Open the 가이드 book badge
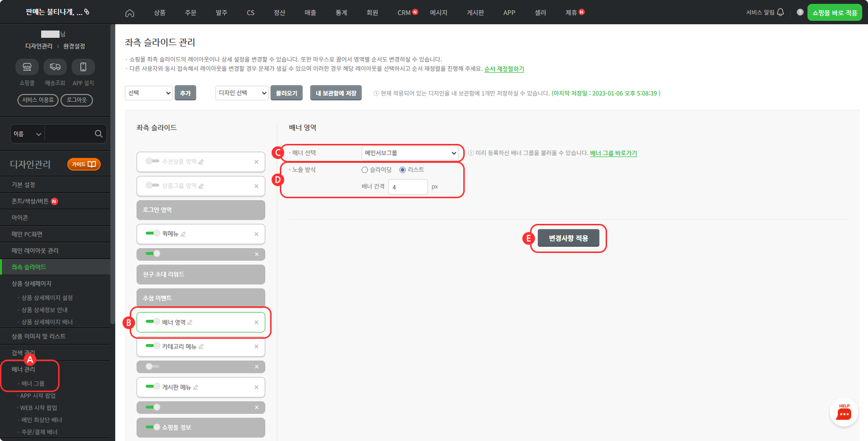This screenshot has width=868, height=441. coord(84,164)
